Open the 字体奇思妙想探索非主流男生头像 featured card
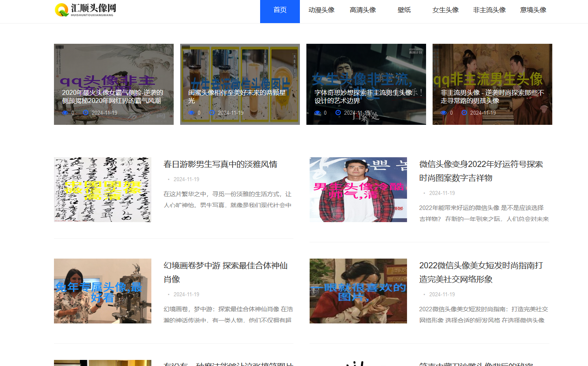The width and height of the screenshot is (588, 366). 366,84
